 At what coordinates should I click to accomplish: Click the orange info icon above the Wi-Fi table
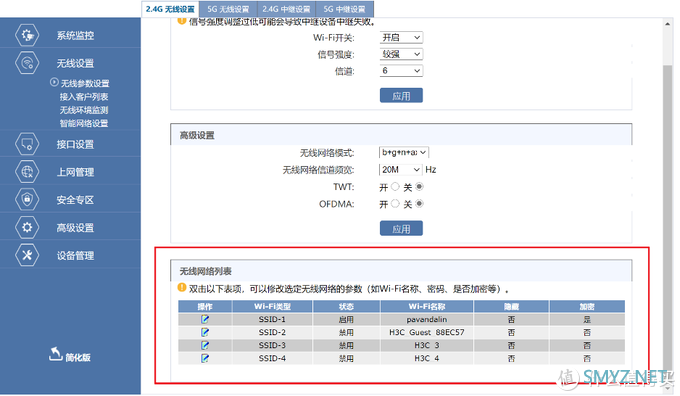(x=182, y=288)
